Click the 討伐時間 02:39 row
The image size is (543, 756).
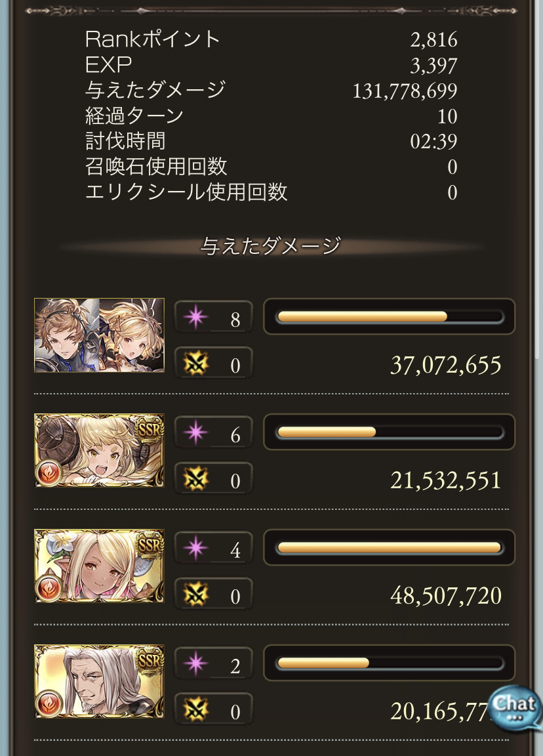coord(271,141)
